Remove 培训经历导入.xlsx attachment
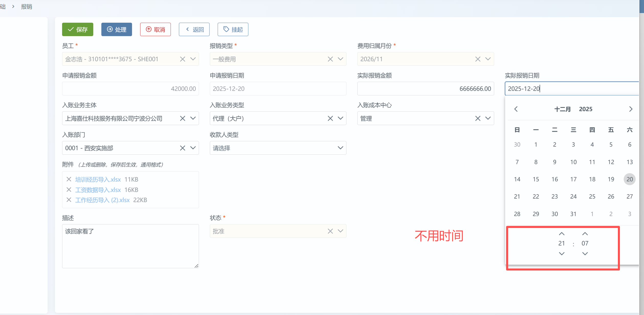This screenshot has width=644, height=315. (69, 179)
